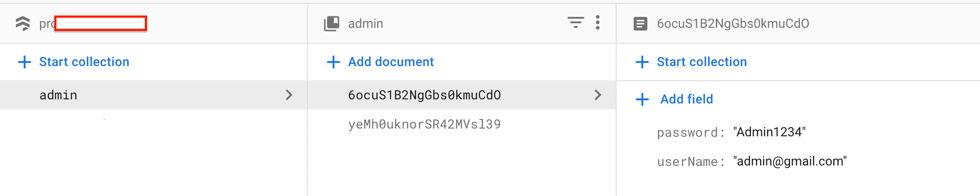
Task: Click the password field value Admin1234
Action: (x=769, y=132)
